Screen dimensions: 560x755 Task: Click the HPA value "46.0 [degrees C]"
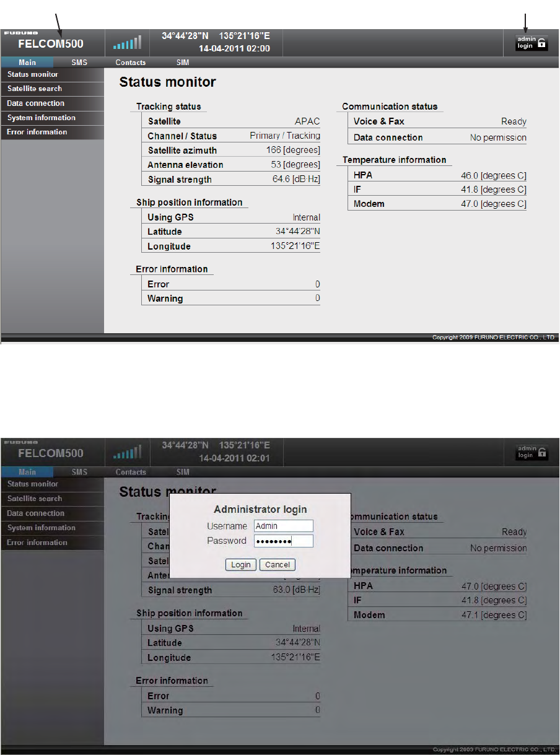(494, 175)
